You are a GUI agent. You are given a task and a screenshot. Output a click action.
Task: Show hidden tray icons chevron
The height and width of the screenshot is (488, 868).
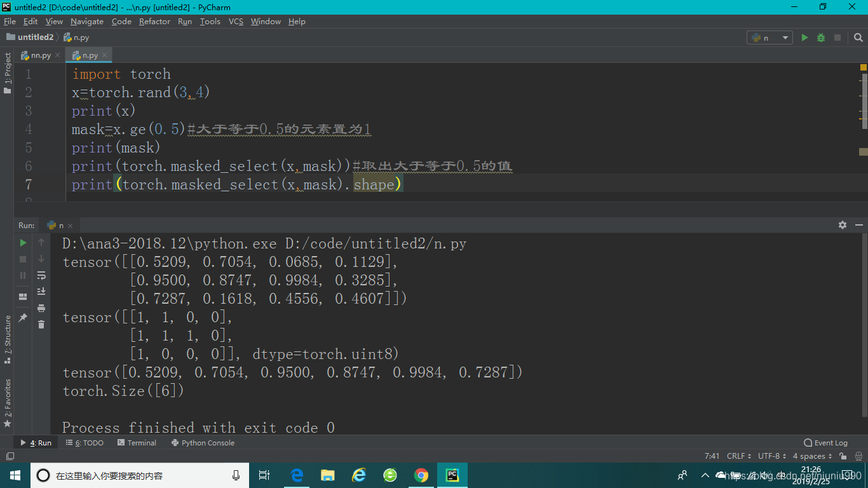(705, 475)
